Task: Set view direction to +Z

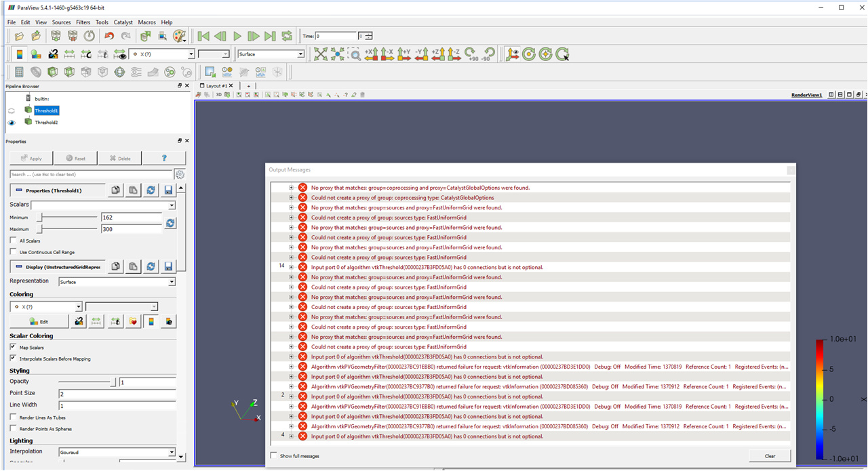Action: click(x=438, y=54)
